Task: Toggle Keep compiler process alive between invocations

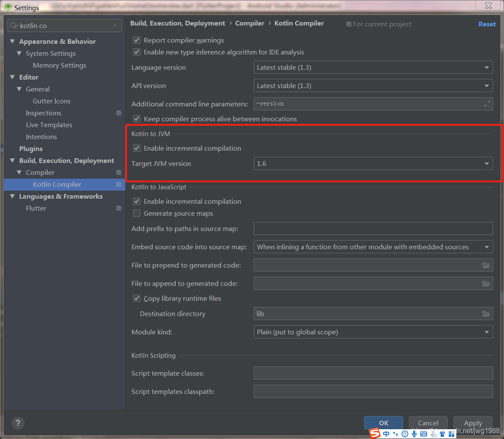Action: coord(137,119)
